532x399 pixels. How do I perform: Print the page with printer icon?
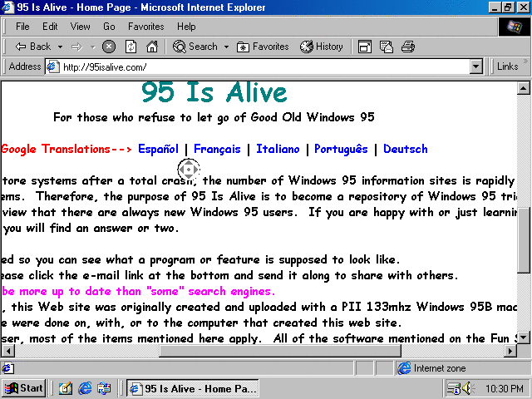pyautogui.click(x=408, y=47)
